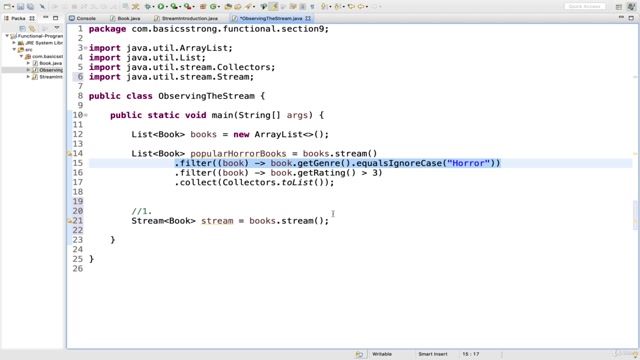640x360 pixels.
Task: Click the Back navigation yellow arrow
Action: [x=361, y=7]
